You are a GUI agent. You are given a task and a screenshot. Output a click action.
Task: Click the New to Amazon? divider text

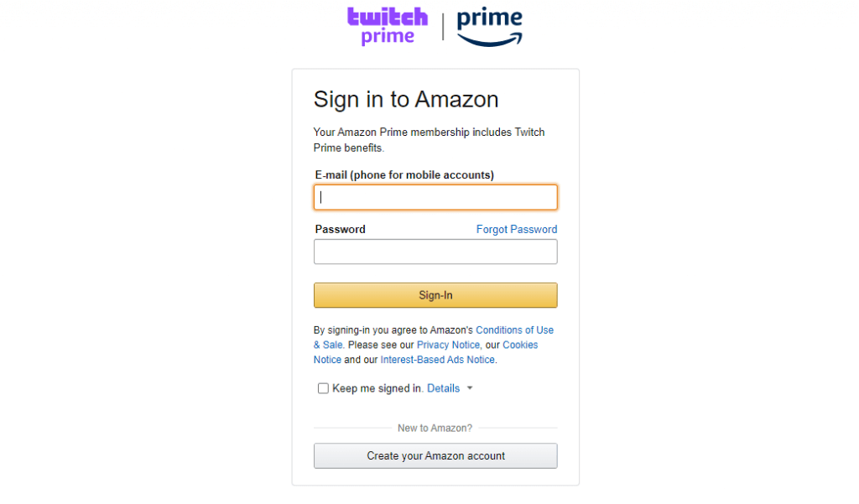click(435, 428)
